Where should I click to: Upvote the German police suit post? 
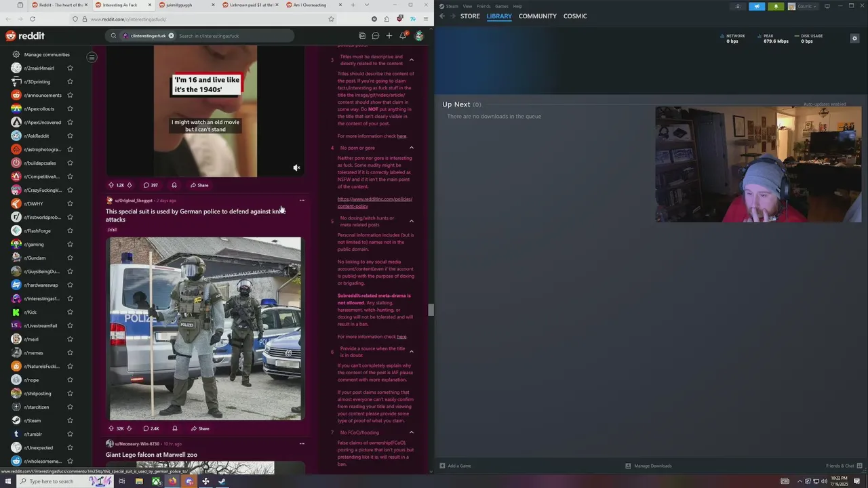[111, 428]
